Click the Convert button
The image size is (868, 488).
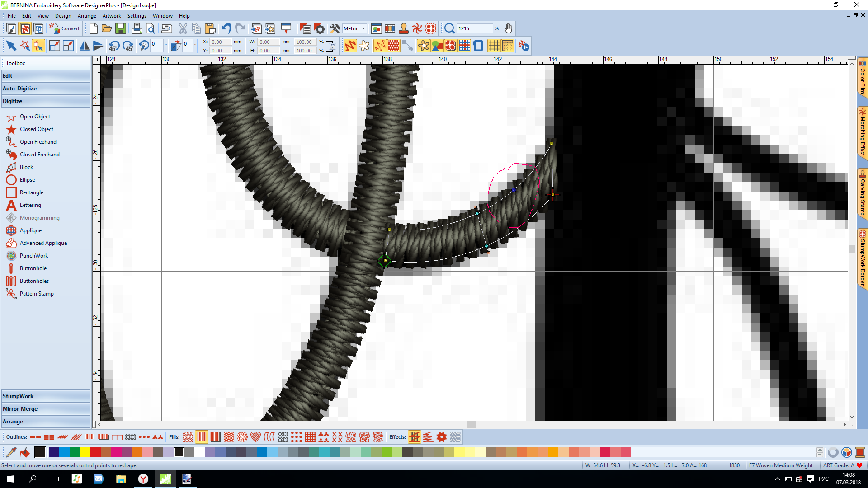(65, 29)
